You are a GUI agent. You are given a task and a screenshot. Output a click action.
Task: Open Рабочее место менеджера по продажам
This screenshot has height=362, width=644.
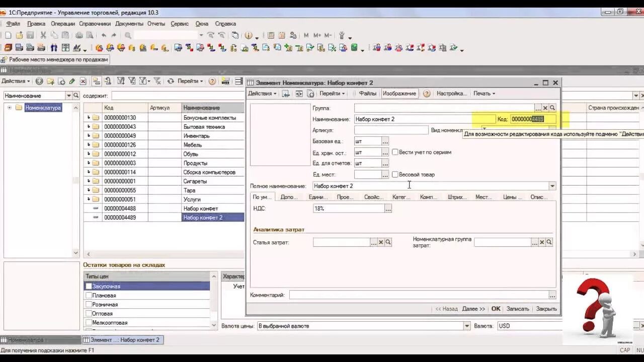pos(54,59)
